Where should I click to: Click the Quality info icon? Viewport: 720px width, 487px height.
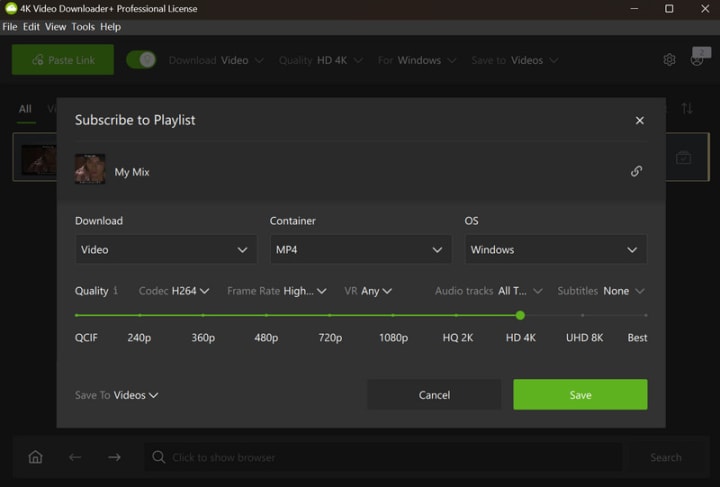pyautogui.click(x=115, y=290)
